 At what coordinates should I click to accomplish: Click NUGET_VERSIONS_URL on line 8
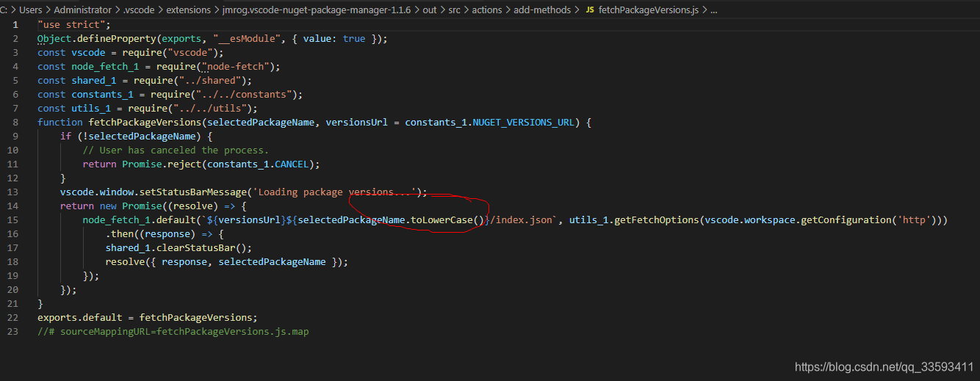coord(523,122)
